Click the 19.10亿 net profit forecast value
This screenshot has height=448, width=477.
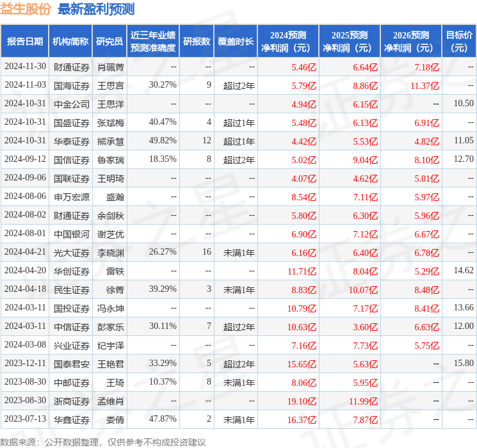pos(303,401)
